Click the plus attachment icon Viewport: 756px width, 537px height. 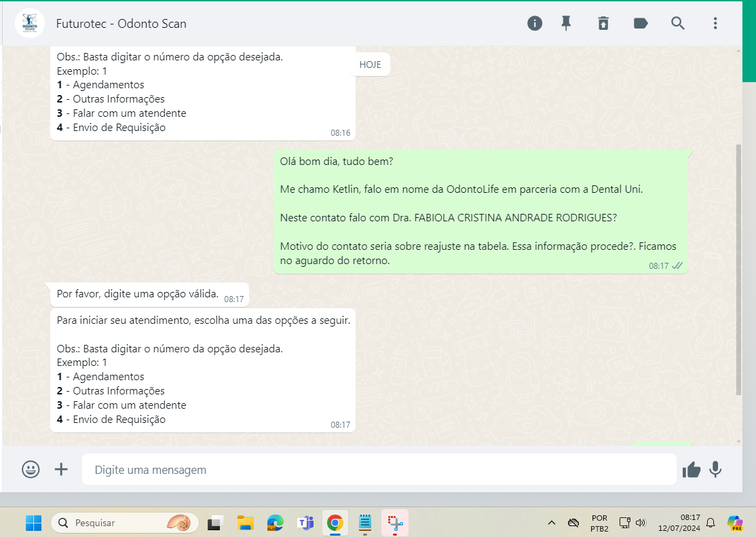coord(61,469)
